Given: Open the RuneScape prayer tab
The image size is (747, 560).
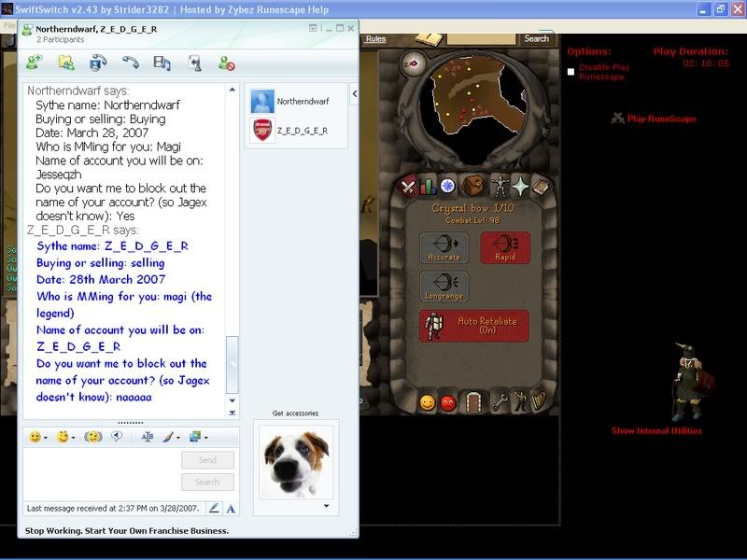Looking at the screenshot, I should 520,186.
